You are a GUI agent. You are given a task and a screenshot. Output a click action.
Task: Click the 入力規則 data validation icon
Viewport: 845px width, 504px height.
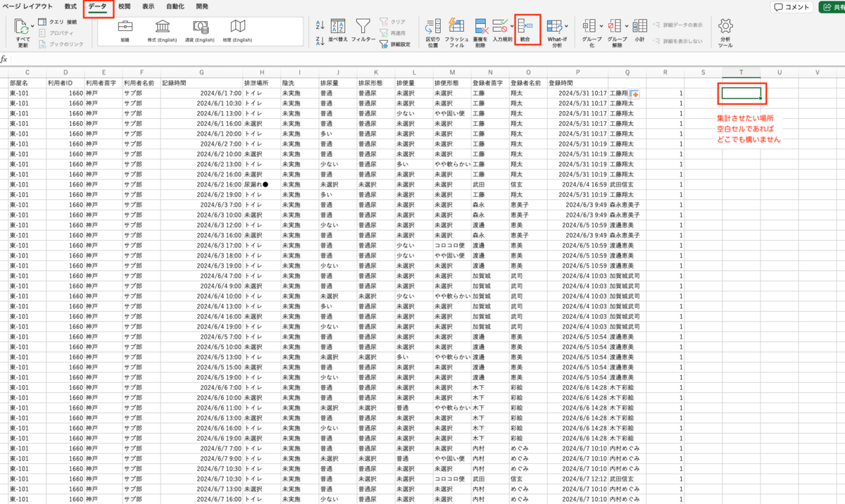500,27
